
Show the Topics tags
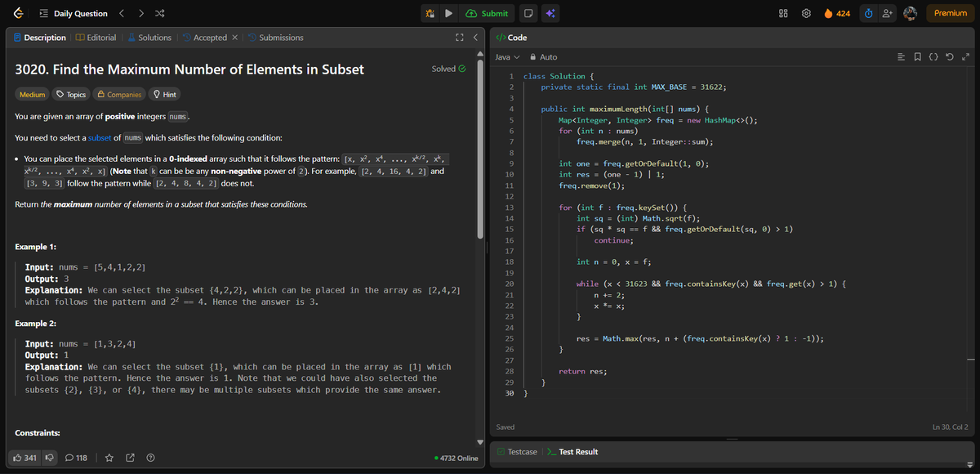pos(71,95)
